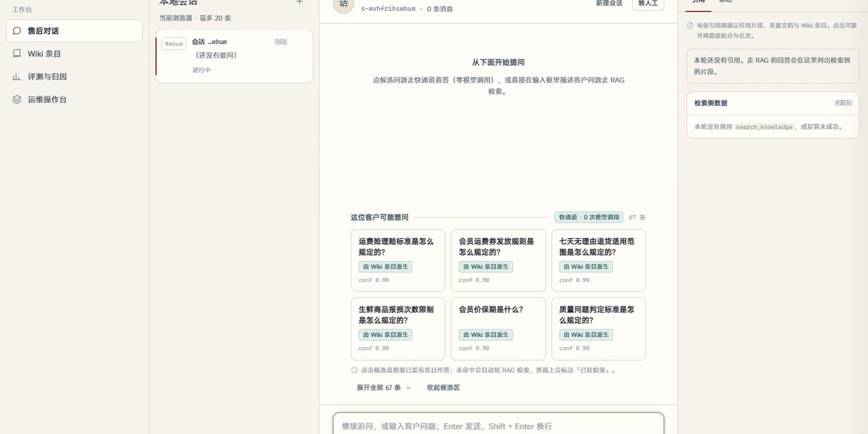Click the speech bubble icon beside 售后对话
This screenshot has width=868, height=434.
17,31
